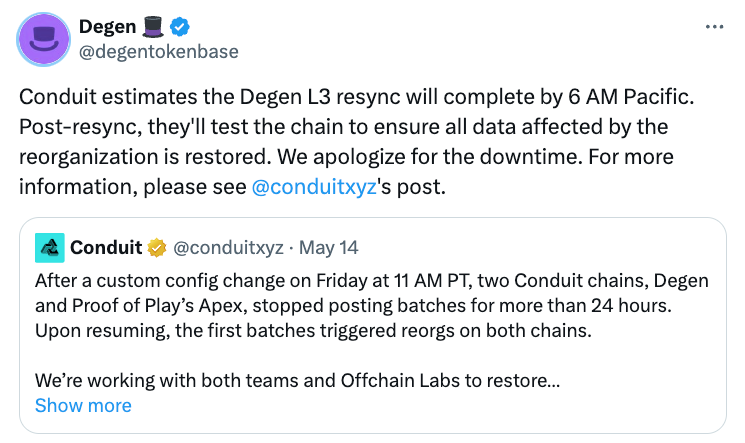The height and width of the screenshot is (443, 745).
Task: Click the gray @conduitxyz handle in quote header
Action: pyautogui.click(x=228, y=248)
